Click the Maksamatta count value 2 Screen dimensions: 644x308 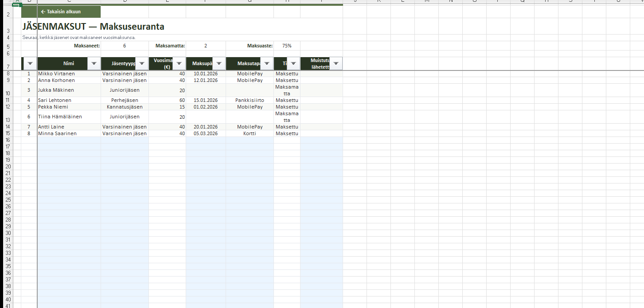click(206, 46)
